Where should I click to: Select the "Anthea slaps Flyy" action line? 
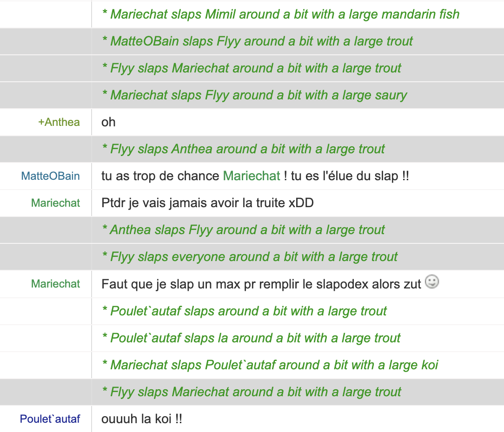[243, 230]
